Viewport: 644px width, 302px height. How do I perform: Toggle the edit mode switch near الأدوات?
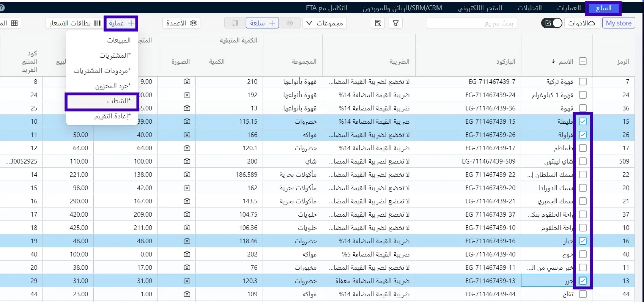[552, 23]
